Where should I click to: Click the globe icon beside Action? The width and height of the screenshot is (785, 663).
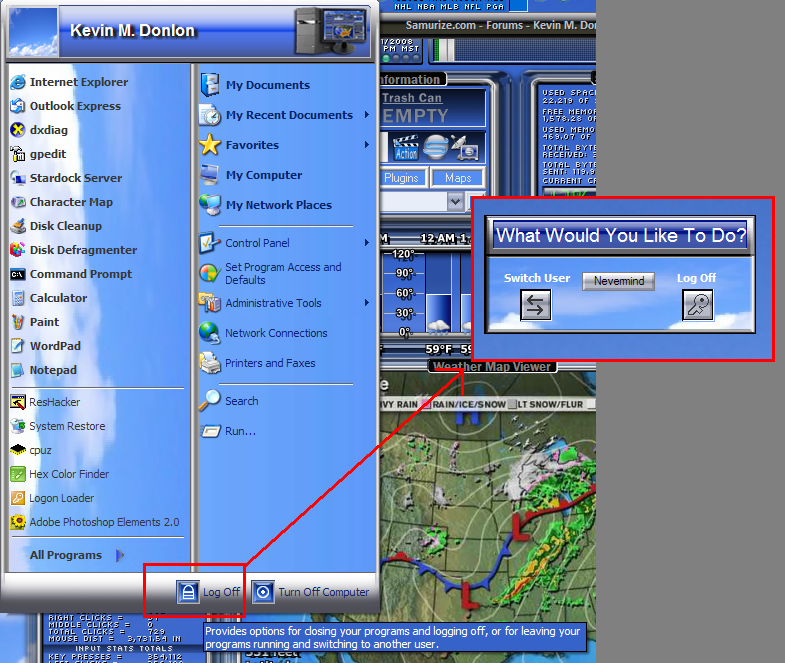[435, 147]
